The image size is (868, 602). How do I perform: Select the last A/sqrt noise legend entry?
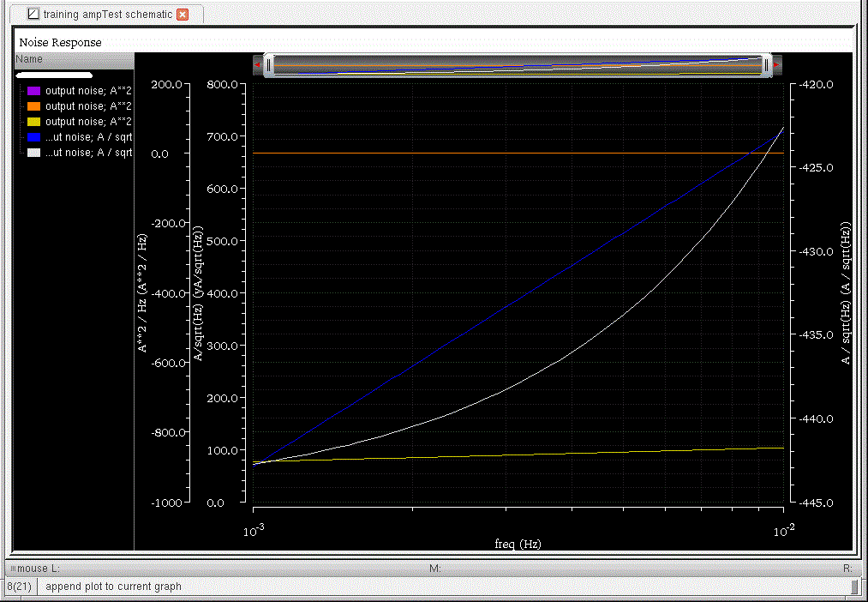coord(88,153)
